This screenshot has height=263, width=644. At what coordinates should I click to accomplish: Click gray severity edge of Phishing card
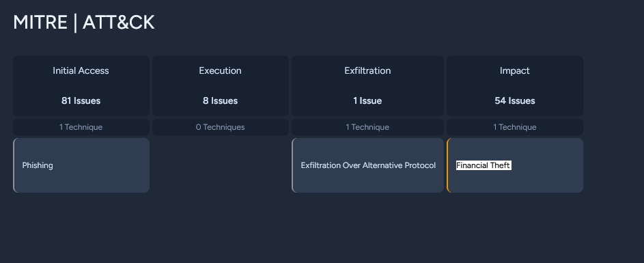pyautogui.click(x=14, y=165)
